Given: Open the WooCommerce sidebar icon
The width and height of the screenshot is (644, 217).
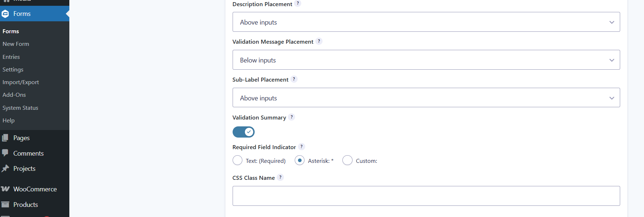Looking at the screenshot, I should click(5, 189).
